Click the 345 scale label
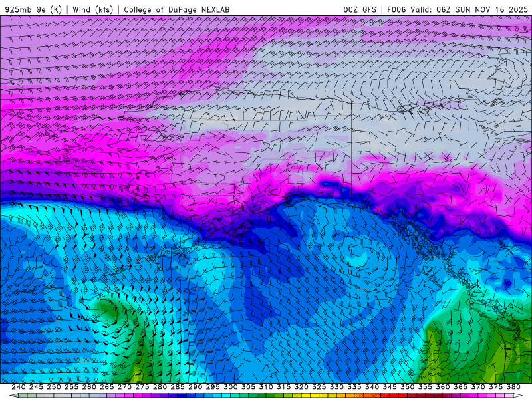Viewport: 532px width, 399px height. [390, 387]
